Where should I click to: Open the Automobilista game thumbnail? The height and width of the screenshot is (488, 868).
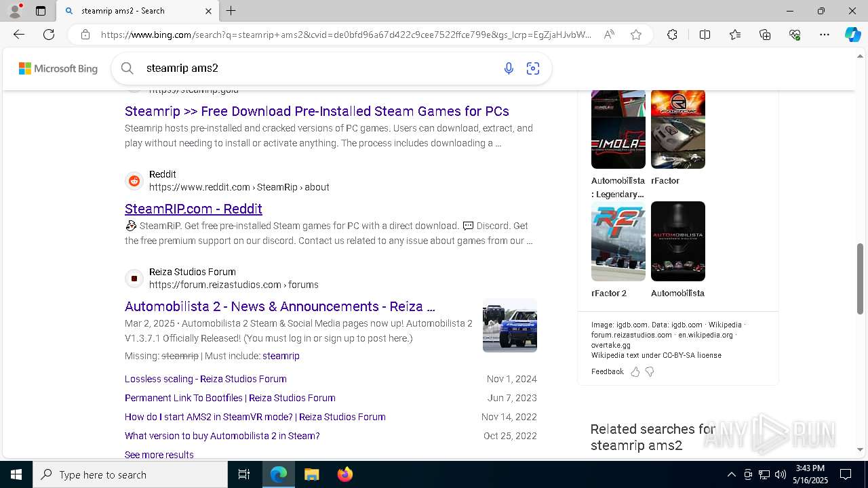678,241
